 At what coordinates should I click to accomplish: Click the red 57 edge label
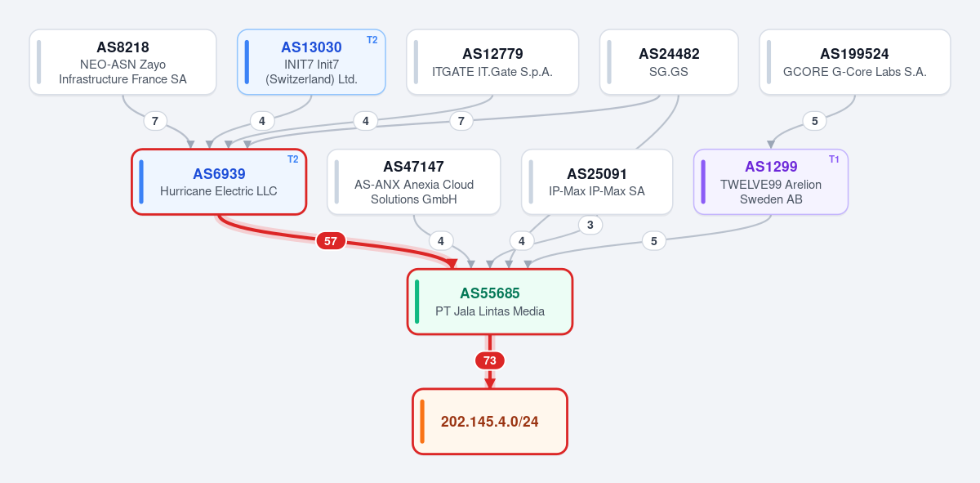(331, 241)
